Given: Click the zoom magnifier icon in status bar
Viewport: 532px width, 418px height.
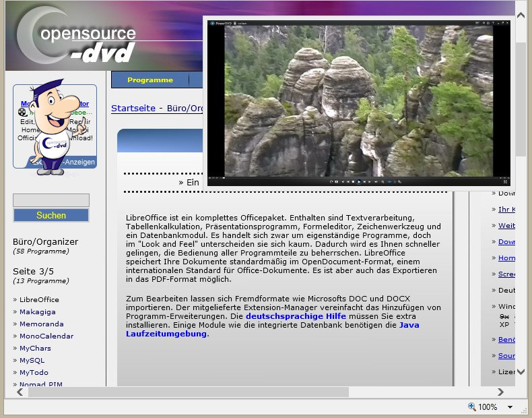Looking at the screenshot, I should coord(472,407).
